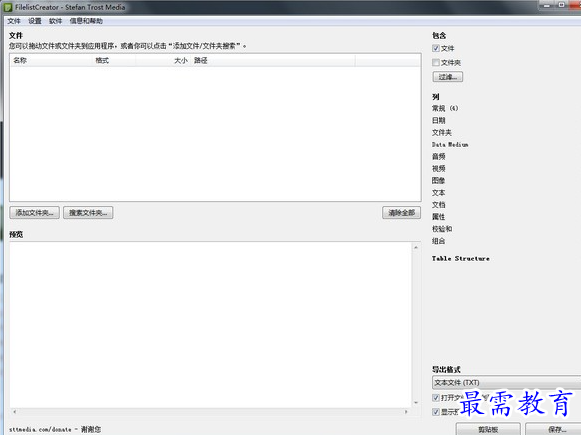581x435 pixels.
Task: Toggle the 打开 checkbox under export format
Action: tap(436, 398)
